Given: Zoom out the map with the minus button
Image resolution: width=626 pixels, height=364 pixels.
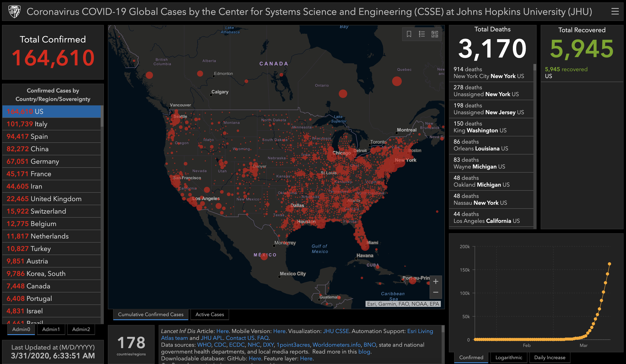Looking at the screenshot, I should (x=436, y=293).
